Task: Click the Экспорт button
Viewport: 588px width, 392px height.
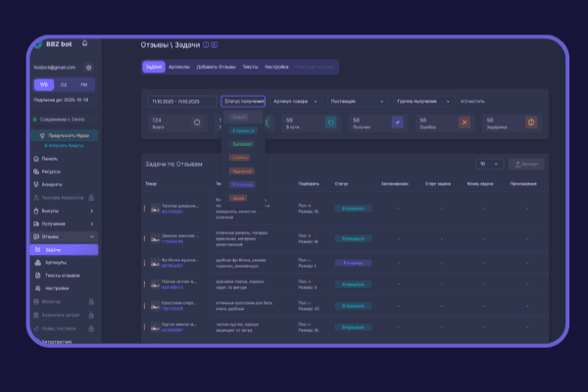Action: click(x=525, y=164)
